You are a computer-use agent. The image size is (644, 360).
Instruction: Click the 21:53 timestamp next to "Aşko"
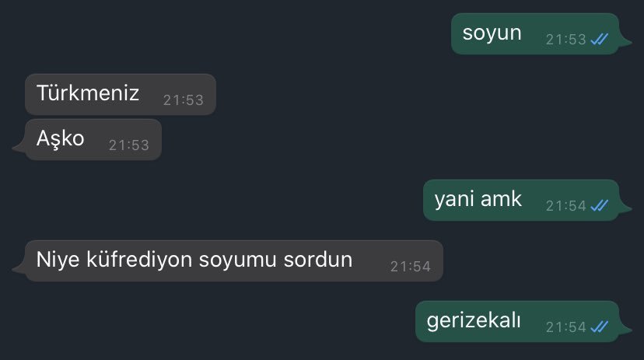click(128, 145)
